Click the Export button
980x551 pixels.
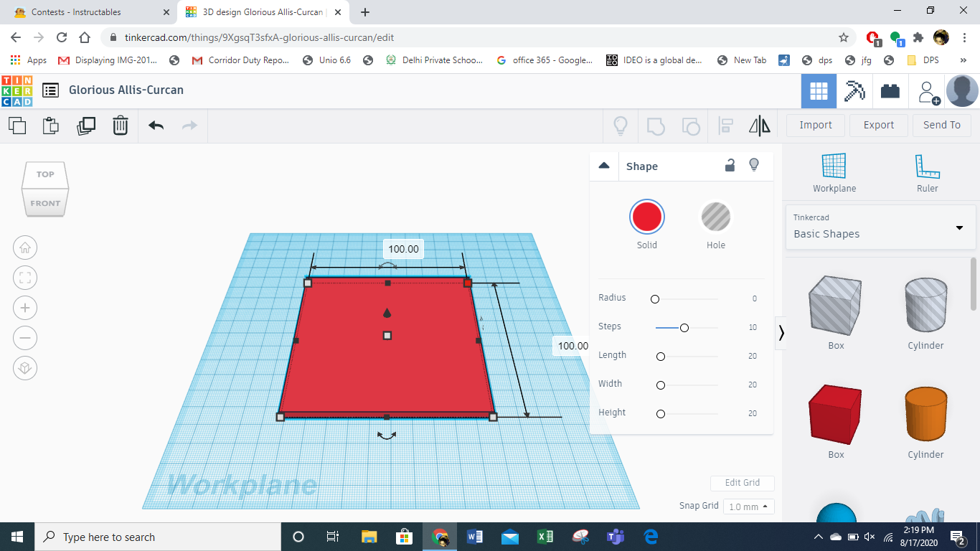879,125
